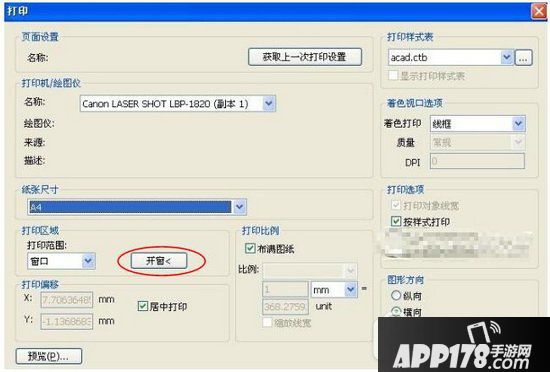Click the scale value field showing 1
550x372 pixels.
pyautogui.click(x=285, y=290)
